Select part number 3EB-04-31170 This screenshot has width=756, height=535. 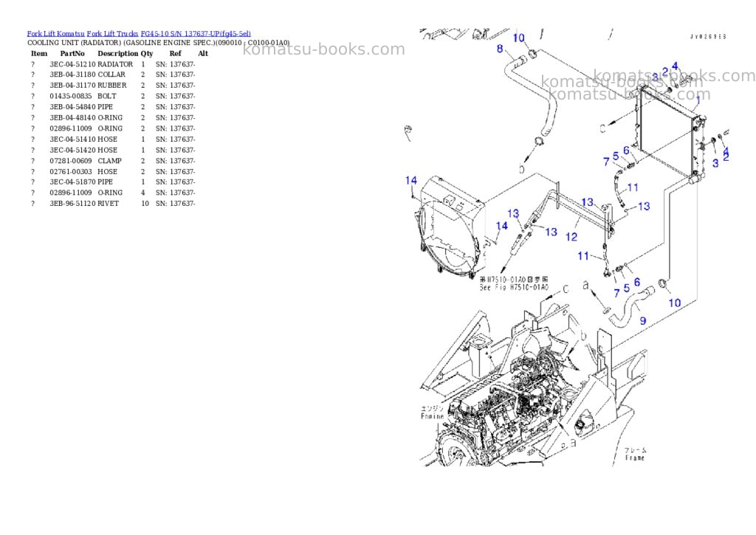pyautogui.click(x=72, y=86)
